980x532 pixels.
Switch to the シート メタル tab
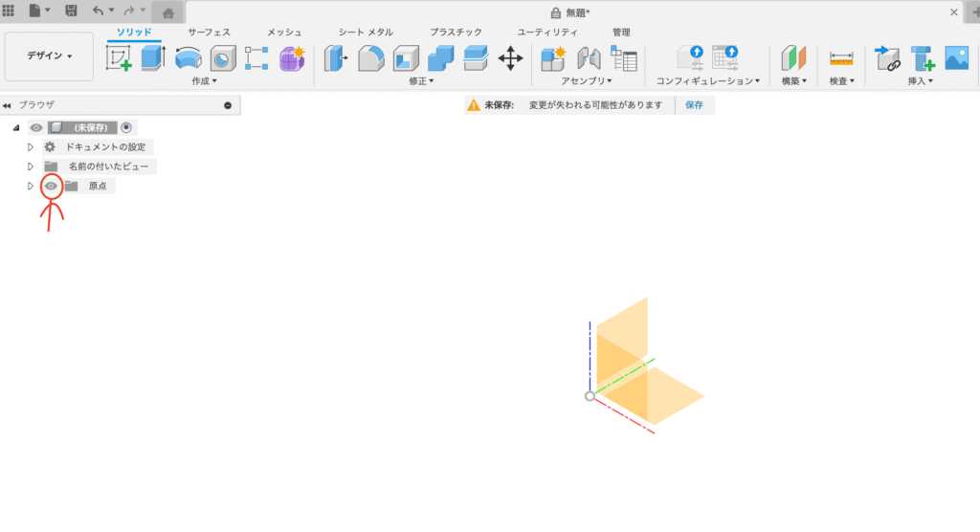pyautogui.click(x=366, y=32)
